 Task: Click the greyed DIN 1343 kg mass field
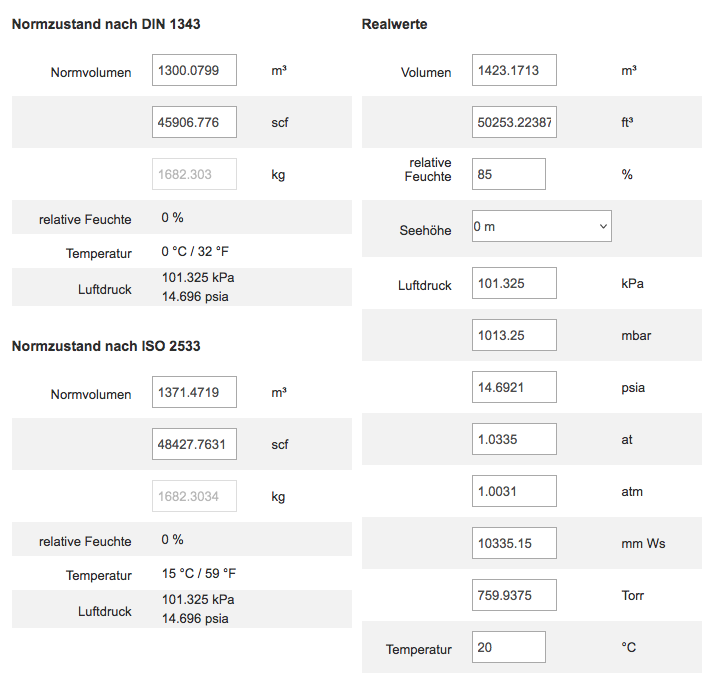coord(194,174)
